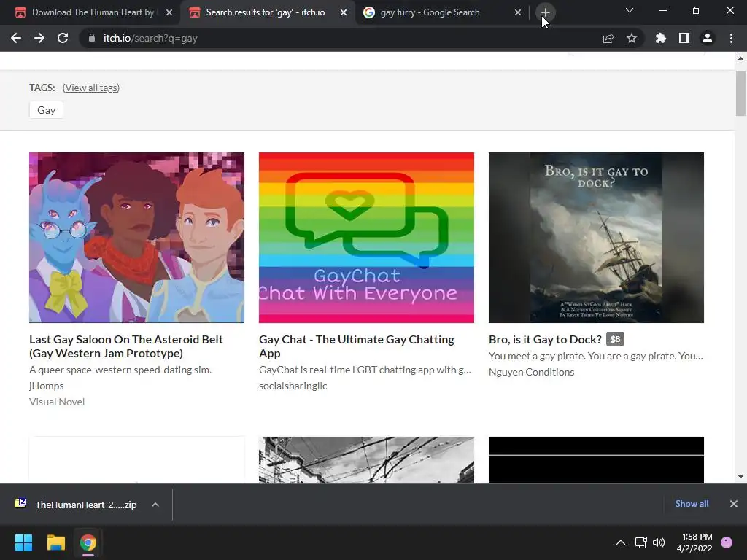Viewport: 747px width, 560px height.
Task: Click the $8 price badge
Action: 615,339
